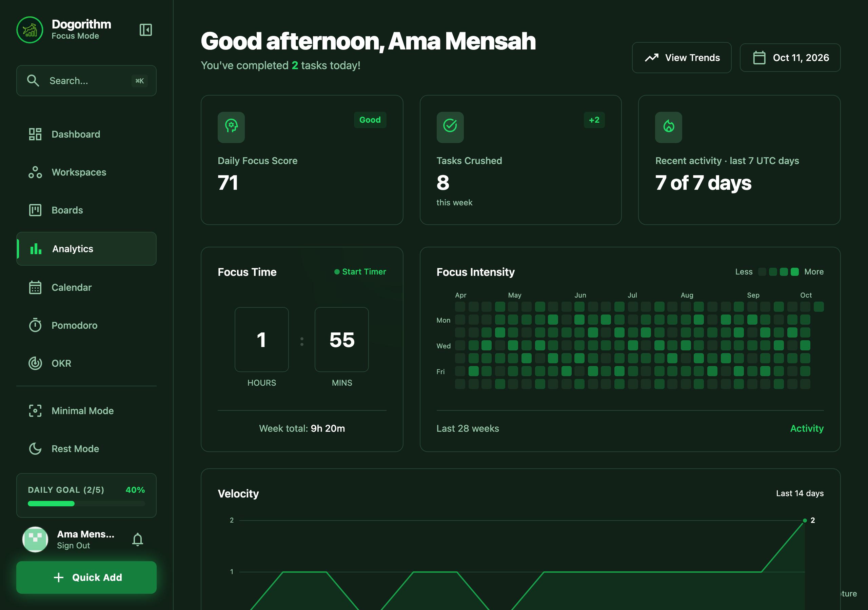Image resolution: width=868 pixels, height=610 pixels.
Task: Click the Boards kanban icon
Action: tap(35, 210)
